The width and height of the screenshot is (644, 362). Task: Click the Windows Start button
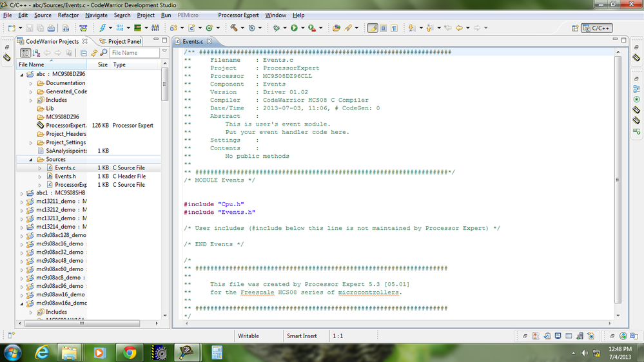tap(12, 352)
